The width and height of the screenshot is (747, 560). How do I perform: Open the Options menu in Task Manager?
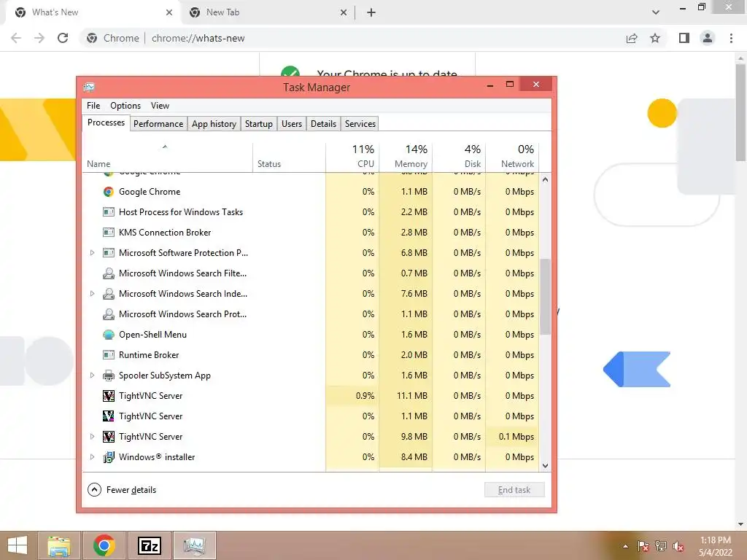point(125,106)
